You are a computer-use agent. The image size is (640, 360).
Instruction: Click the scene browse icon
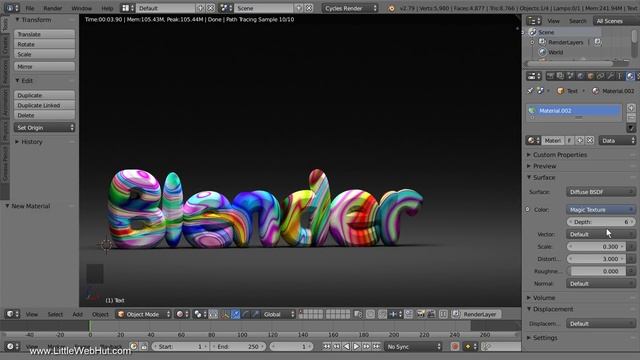pos(226,8)
